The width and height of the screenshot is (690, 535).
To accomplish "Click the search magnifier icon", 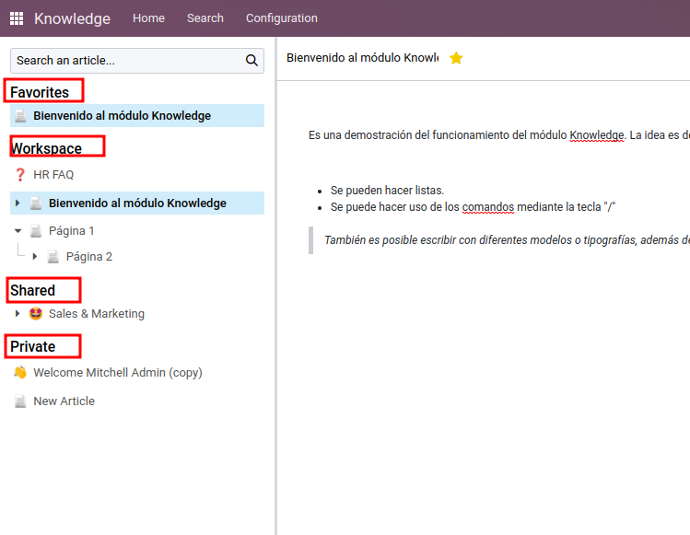I will (251, 60).
